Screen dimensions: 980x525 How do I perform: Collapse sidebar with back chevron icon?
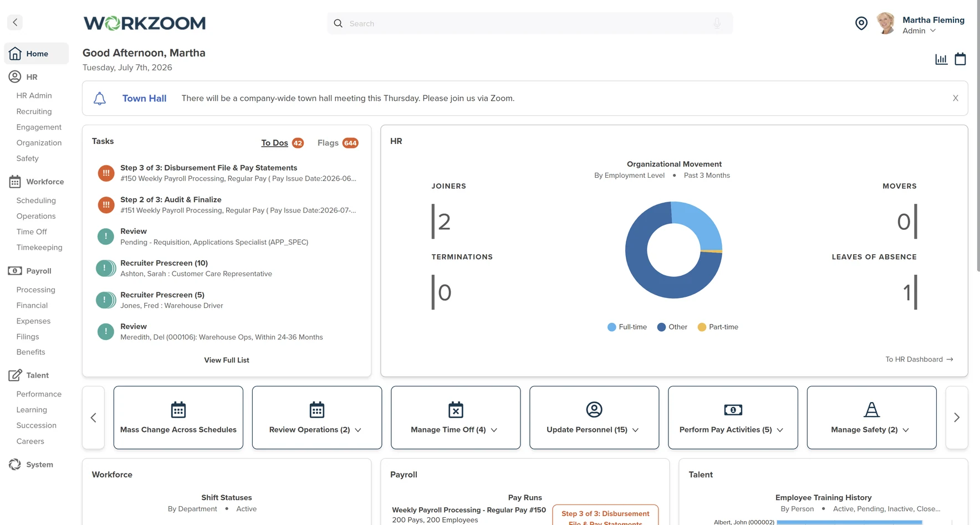pyautogui.click(x=15, y=22)
